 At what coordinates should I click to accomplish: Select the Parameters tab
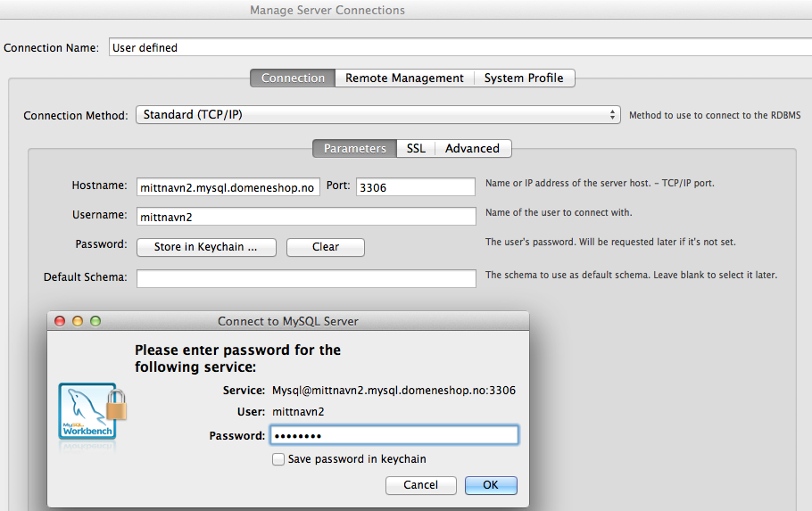[355, 149]
